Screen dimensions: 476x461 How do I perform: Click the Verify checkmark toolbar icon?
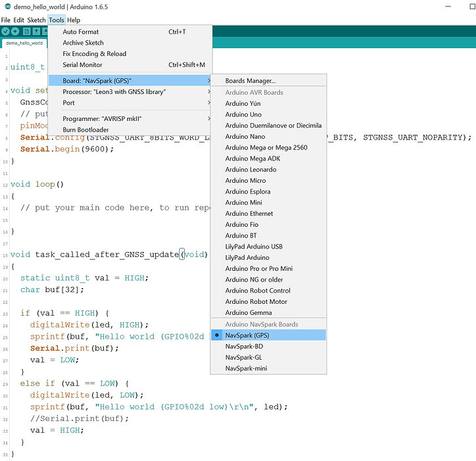click(5, 32)
